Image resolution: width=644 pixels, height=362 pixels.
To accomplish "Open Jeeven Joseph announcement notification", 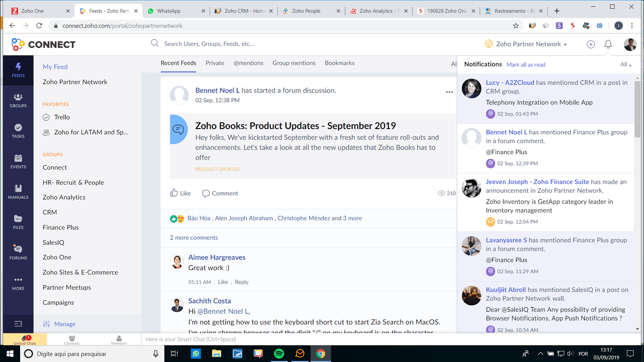I will tap(546, 202).
